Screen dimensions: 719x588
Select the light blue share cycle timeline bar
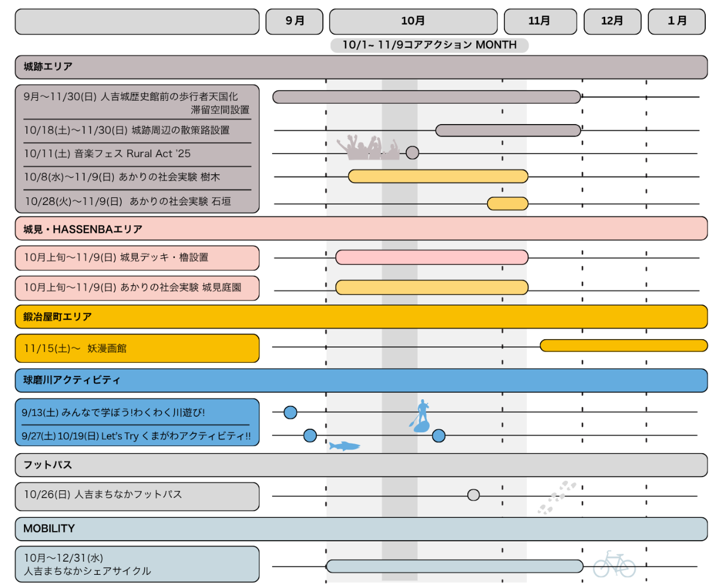tap(454, 566)
